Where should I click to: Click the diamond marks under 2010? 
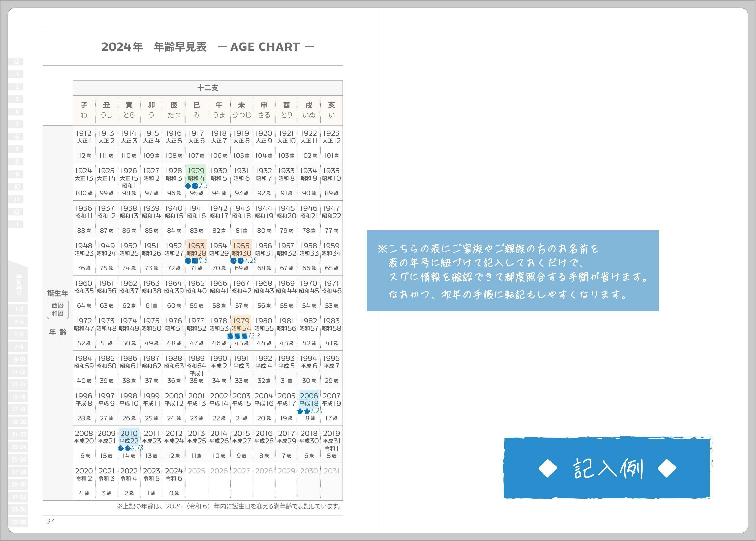(124, 448)
